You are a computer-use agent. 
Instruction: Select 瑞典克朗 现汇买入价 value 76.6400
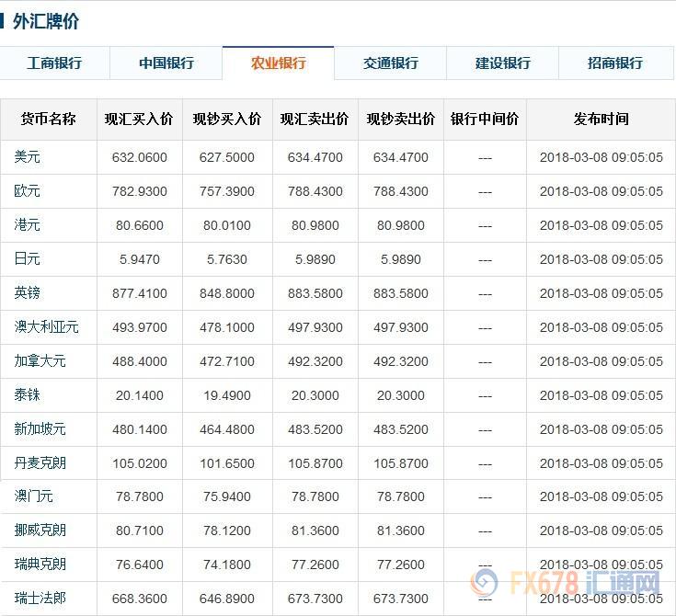pyautogui.click(x=139, y=565)
